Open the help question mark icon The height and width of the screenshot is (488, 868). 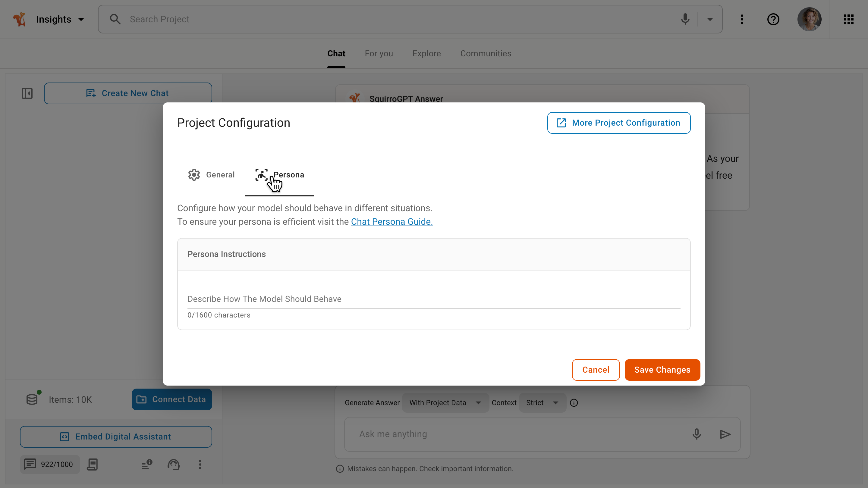773,19
